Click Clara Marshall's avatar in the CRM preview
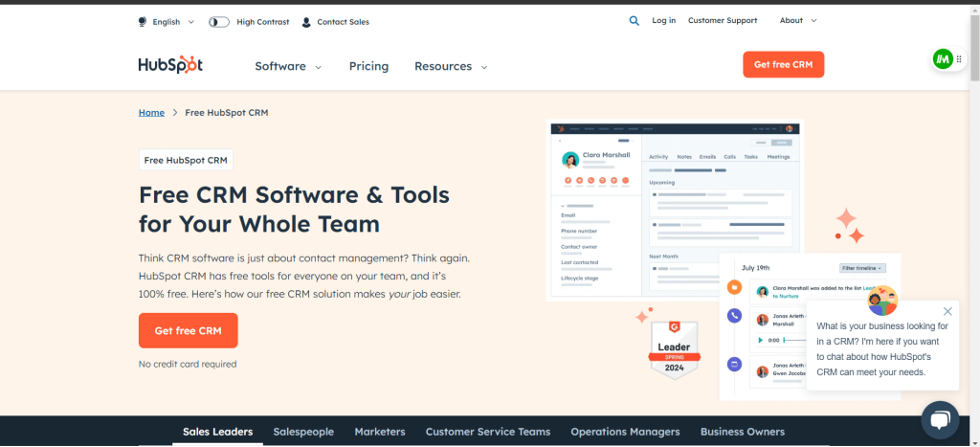980x447 pixels. coord(570,160)
